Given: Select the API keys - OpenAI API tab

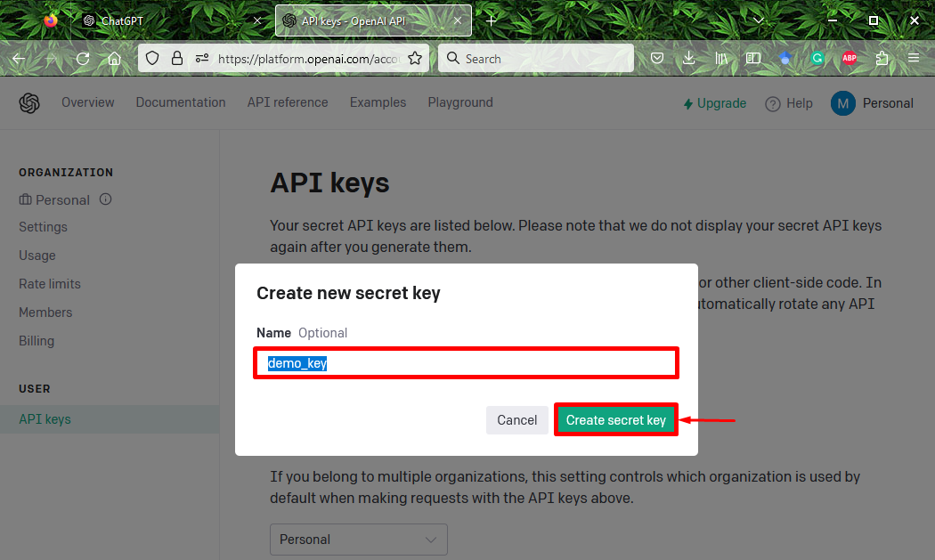Looking at the screenshot, I should coord(373,20).
